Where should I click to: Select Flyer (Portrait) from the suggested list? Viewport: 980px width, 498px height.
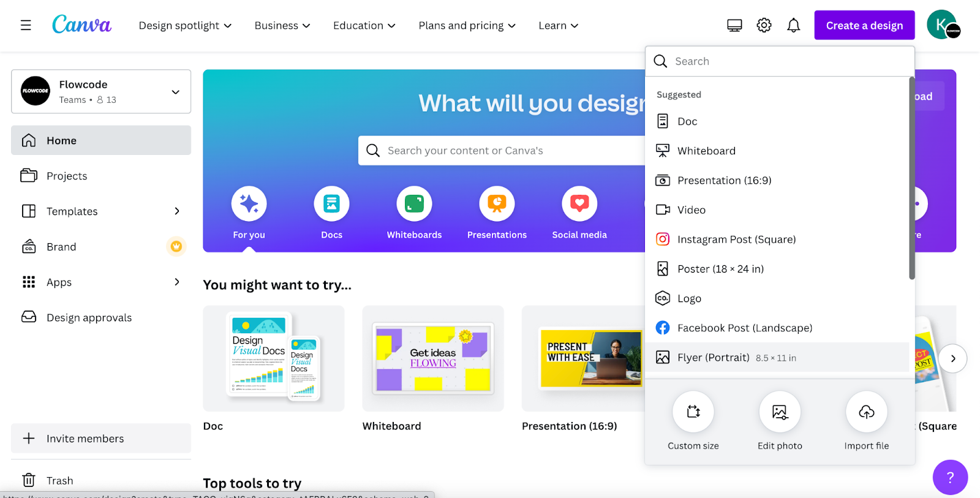pyautogui.click(x=777, y=357)
